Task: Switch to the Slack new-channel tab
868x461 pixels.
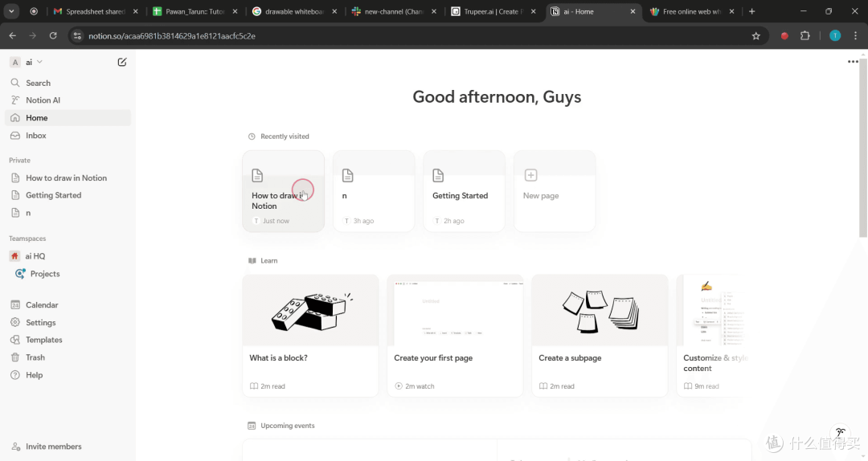Action: point(394,11)
